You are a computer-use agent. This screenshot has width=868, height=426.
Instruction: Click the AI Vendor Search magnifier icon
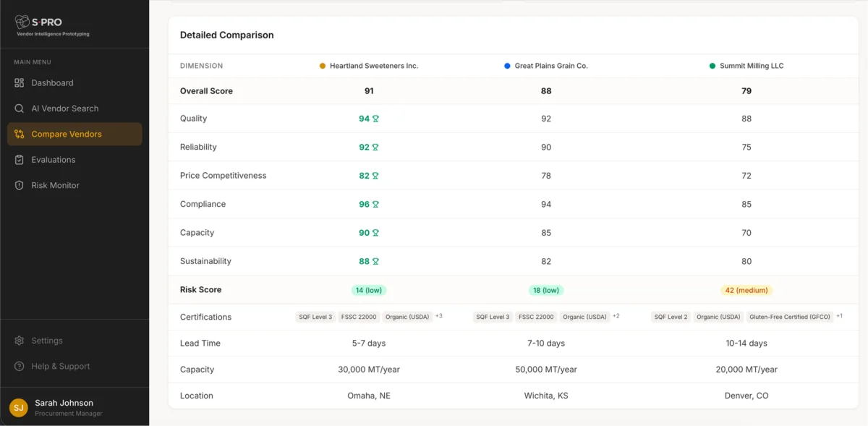point(20,108)
